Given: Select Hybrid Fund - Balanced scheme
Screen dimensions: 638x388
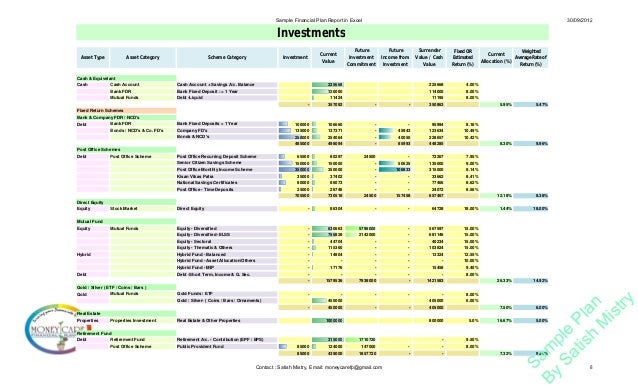Looking at the screenshot, I should click(227, 255).
